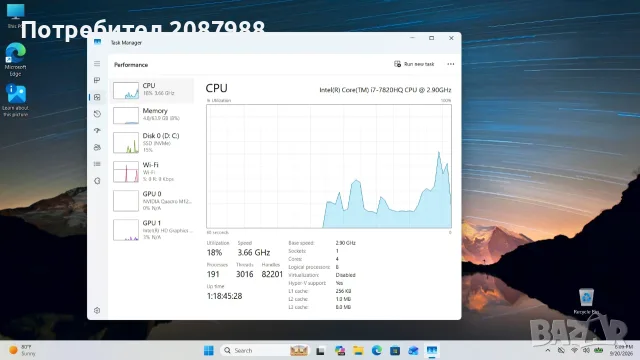Select Disk 0 (D: C:) entry
640x360 pixels.
tap(152, 142)
